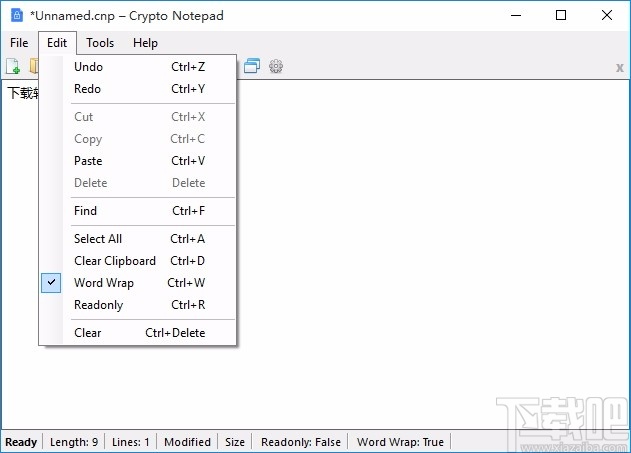Click the cascading windows toolbar icon
Viewport: 631px width, 453px height.
252,66
